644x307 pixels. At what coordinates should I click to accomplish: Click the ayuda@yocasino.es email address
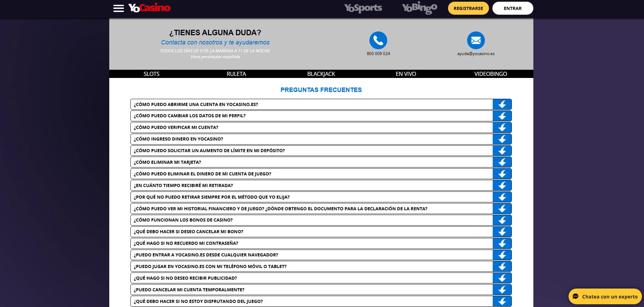pos(476,54)
